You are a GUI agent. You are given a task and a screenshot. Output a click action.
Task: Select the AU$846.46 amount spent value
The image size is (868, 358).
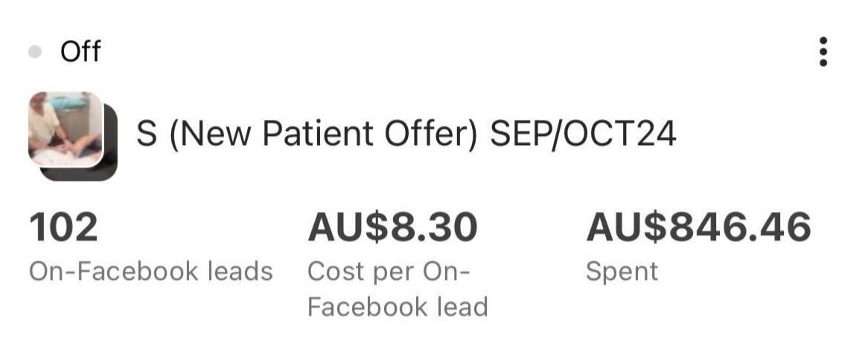[698, 228]
